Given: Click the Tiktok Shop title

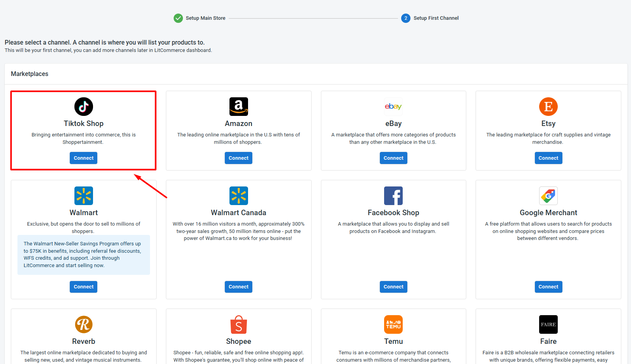Looking at the screenshot, I should [84, 124].
